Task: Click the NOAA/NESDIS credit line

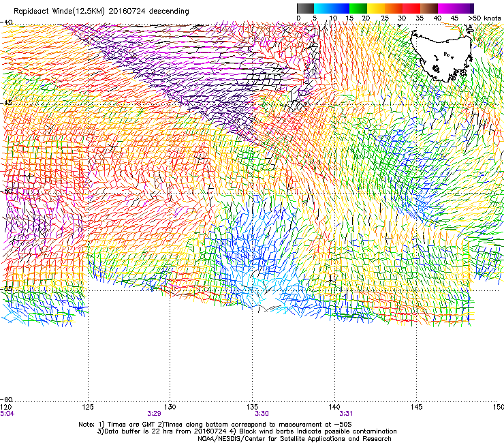Action: (x=294, y=439)
